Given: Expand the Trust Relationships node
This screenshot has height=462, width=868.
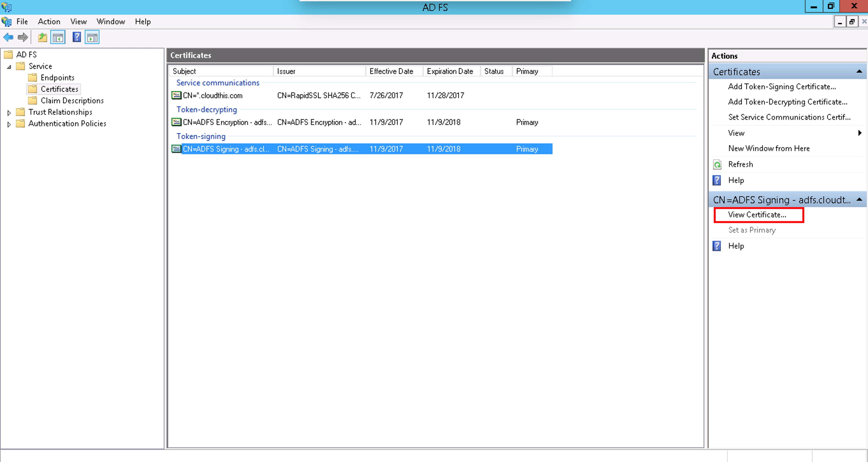Looking at the screenshot, I should (x=9, y=113).
